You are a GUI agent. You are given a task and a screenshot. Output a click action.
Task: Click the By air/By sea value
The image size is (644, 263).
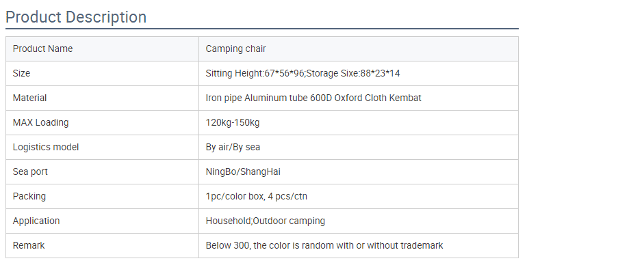tap(233, 147)
